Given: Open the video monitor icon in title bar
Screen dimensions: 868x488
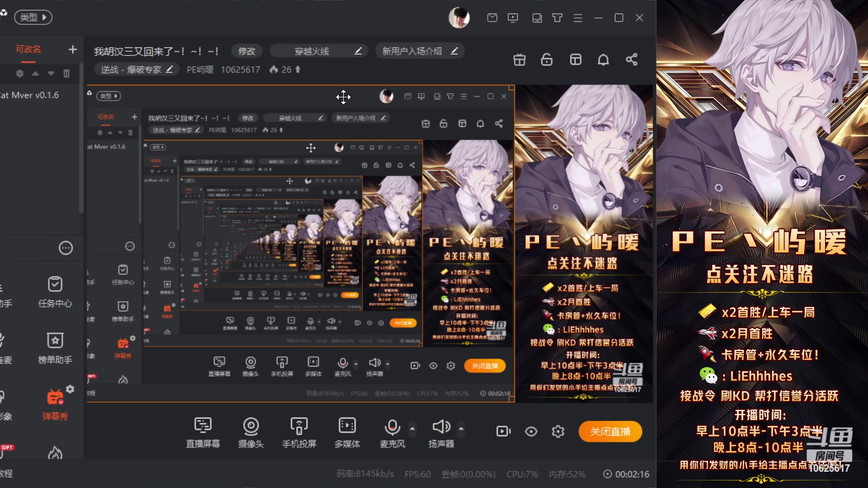Looking at the screenshot, I should click(513, 18).
